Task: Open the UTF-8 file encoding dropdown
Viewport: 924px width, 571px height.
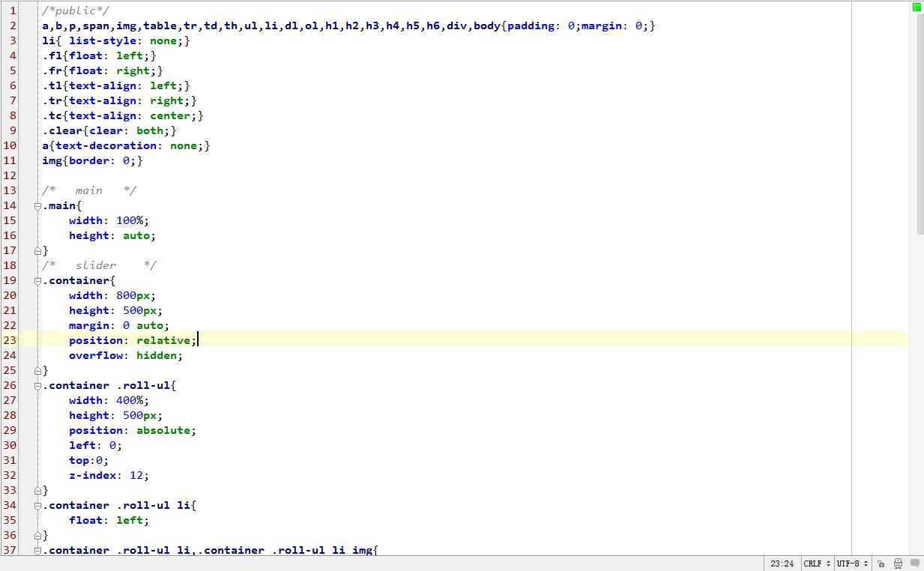Action: pos(853,564)
